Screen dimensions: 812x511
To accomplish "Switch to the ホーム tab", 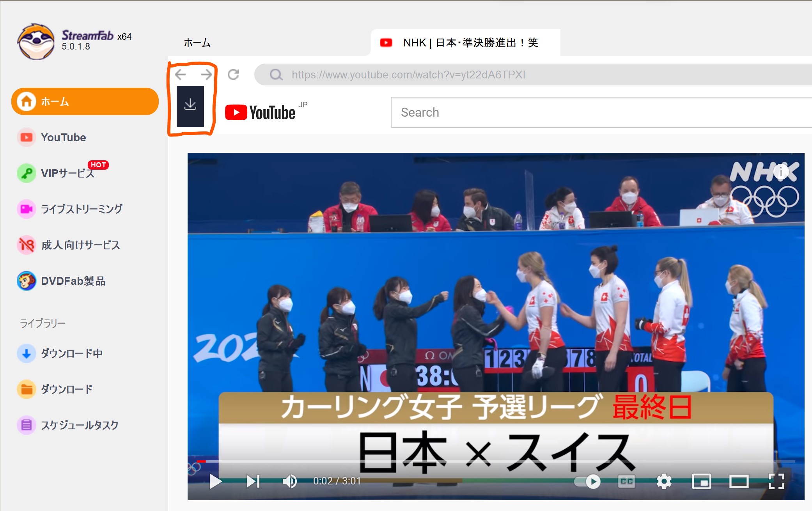I will pyautogui.click(x=197, y=43).
